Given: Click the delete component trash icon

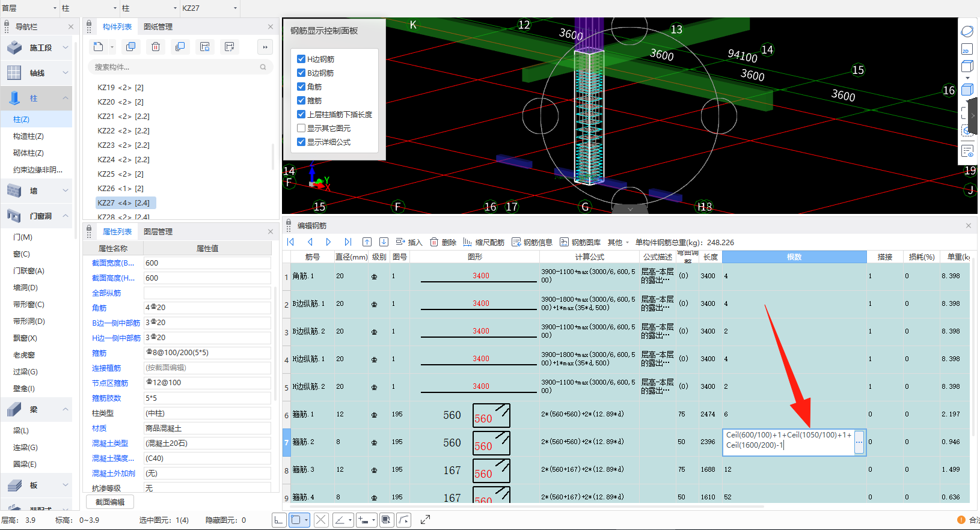Looking at the screenshot, I should pos(155,47).
